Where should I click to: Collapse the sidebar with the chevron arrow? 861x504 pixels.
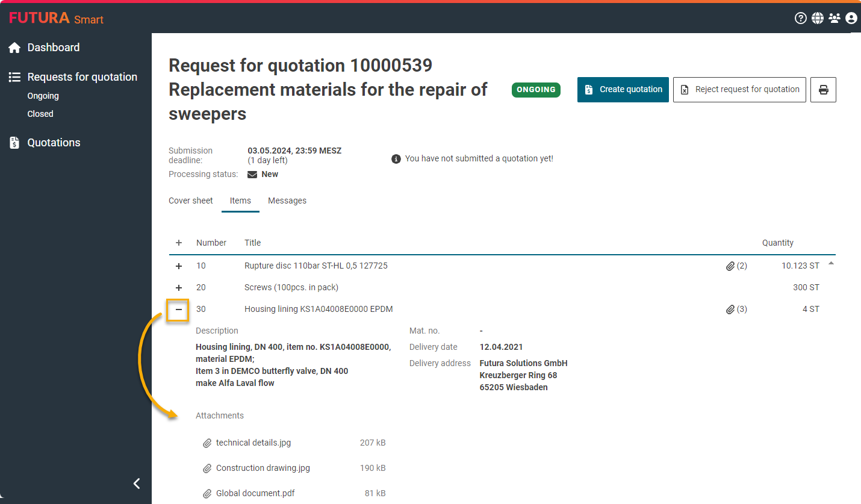[137, 483]
